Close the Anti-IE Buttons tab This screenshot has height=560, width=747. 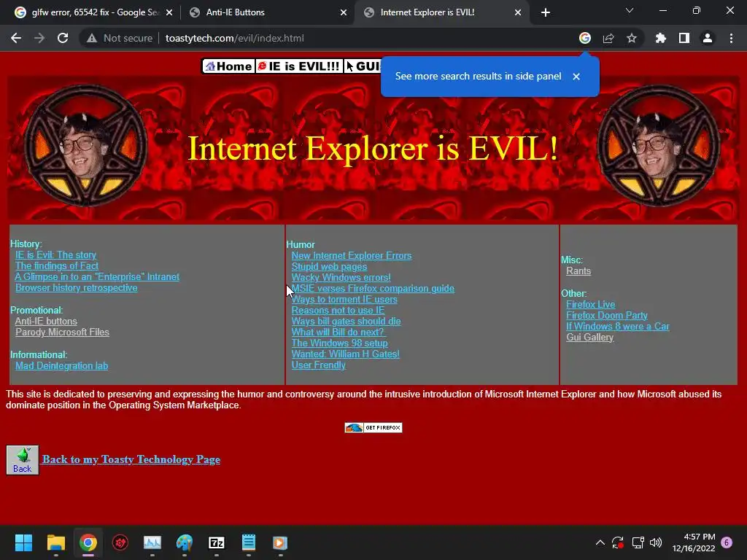pyautogui.click(x=344, y=12)
